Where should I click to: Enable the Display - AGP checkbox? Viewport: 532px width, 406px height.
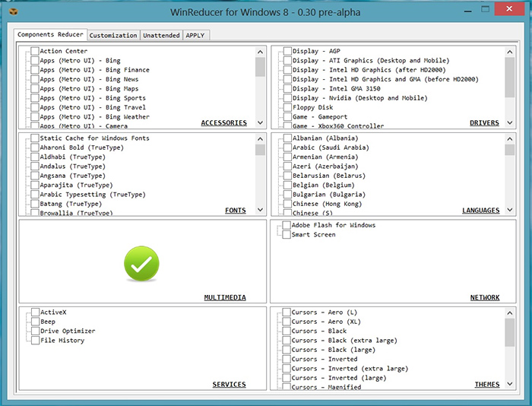[x=287, y=51]
